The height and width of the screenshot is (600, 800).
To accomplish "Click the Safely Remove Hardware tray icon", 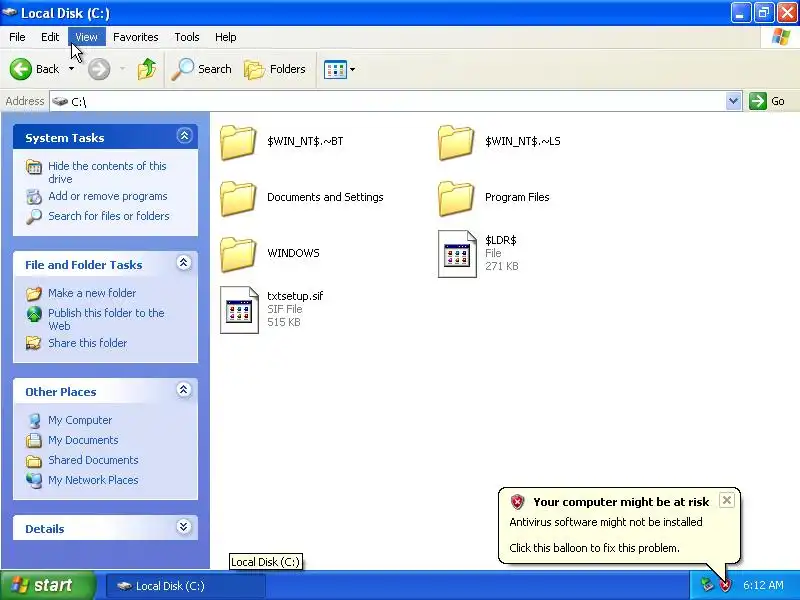I will tap(706, 585).
